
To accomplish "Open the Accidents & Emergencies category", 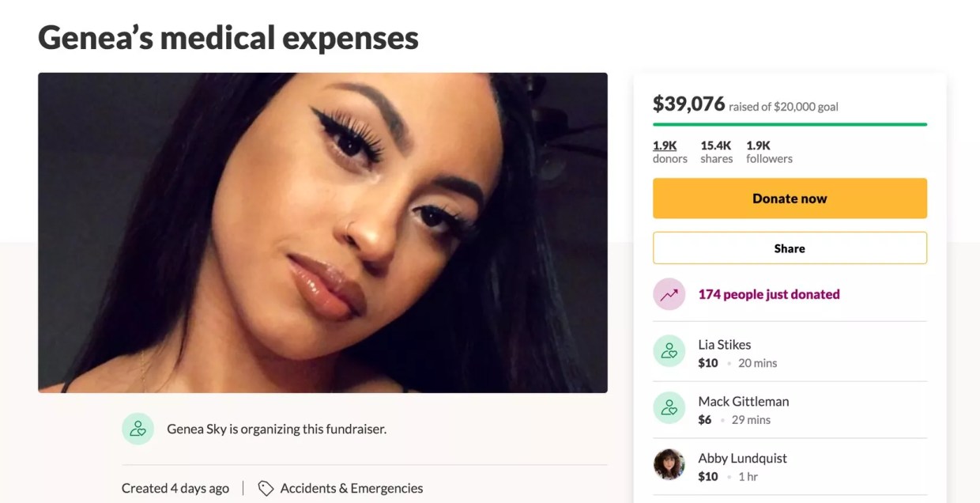I will pos(352,488).
